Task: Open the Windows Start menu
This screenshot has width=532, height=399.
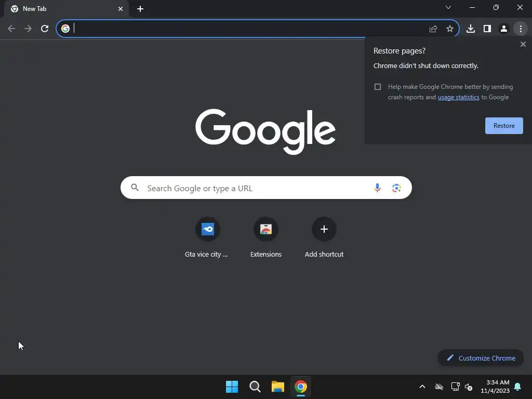Action: coord(232,387)
